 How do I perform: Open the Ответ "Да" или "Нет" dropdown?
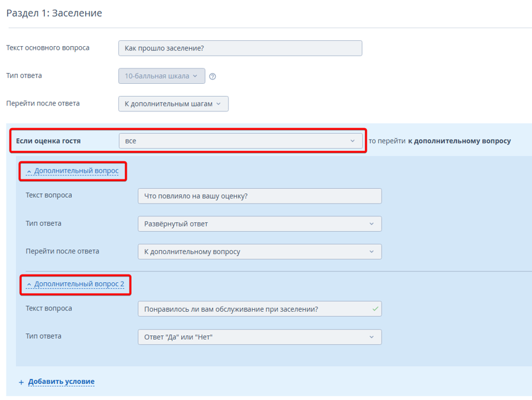[259, 337]
